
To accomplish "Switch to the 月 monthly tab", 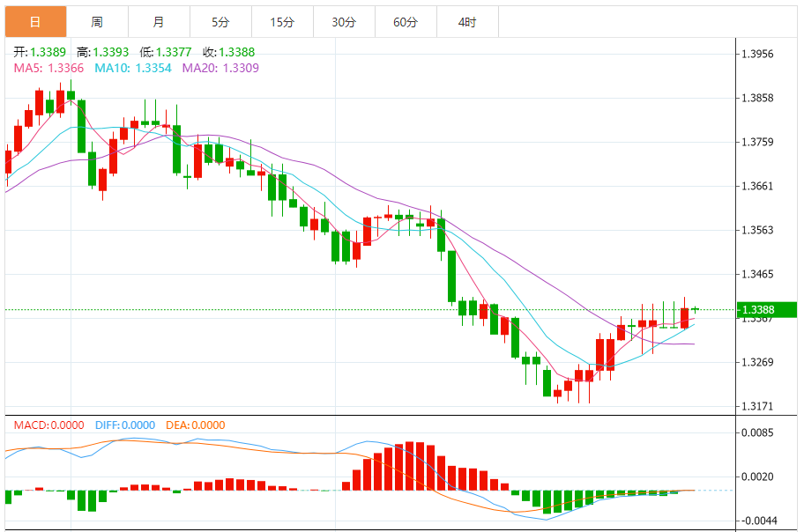I will pos(159,22).
